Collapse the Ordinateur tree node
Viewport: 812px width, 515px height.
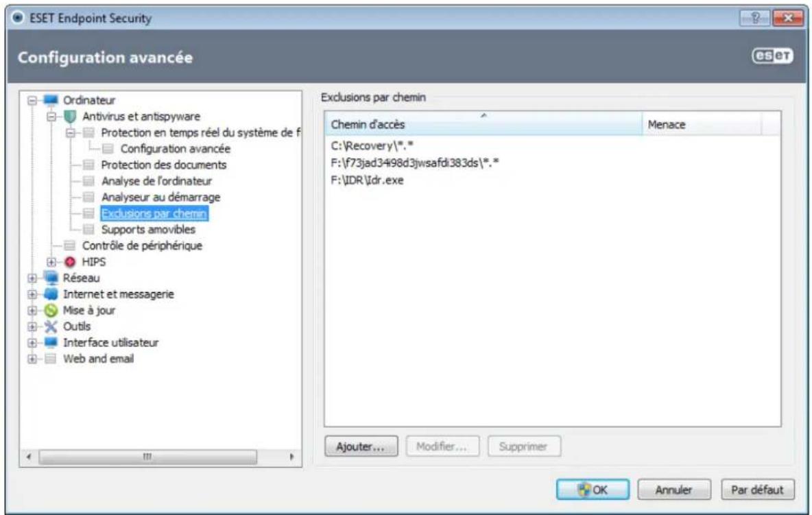pos(32,100)
